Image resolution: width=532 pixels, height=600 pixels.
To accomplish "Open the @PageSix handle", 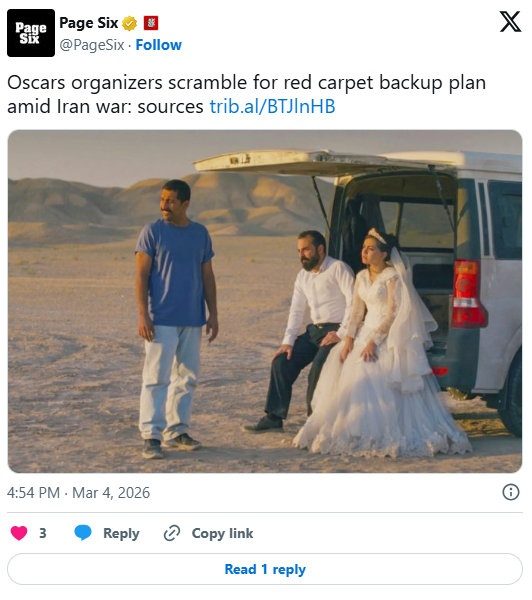I will point(92,45).
